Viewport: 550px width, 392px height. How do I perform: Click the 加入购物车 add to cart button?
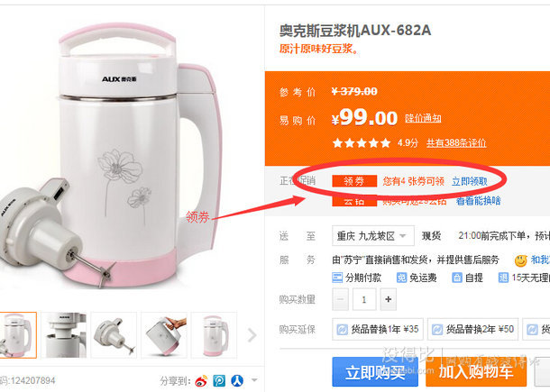(476, 372)
